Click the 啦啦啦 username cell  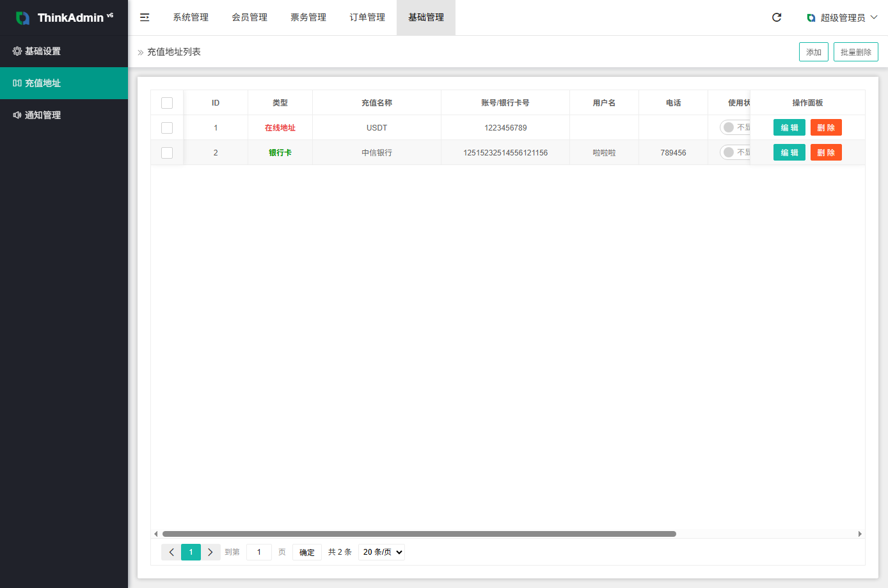pos(604,153)
